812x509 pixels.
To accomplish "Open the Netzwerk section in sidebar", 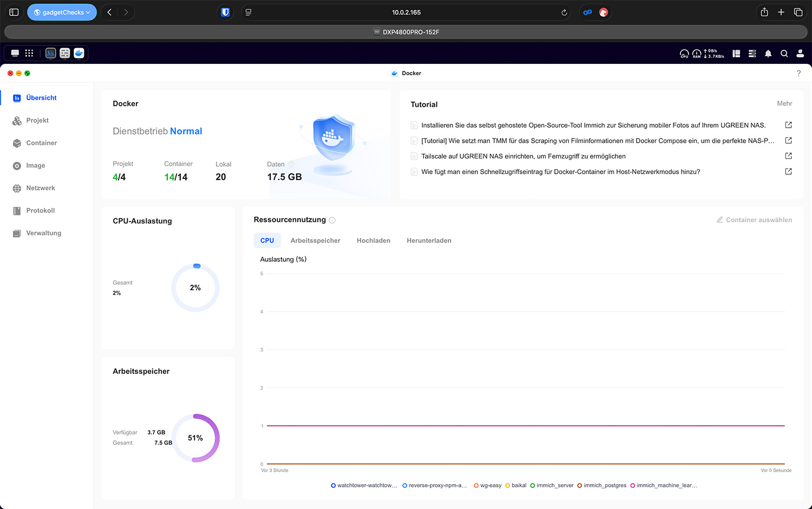I will (x=41, y=188).
